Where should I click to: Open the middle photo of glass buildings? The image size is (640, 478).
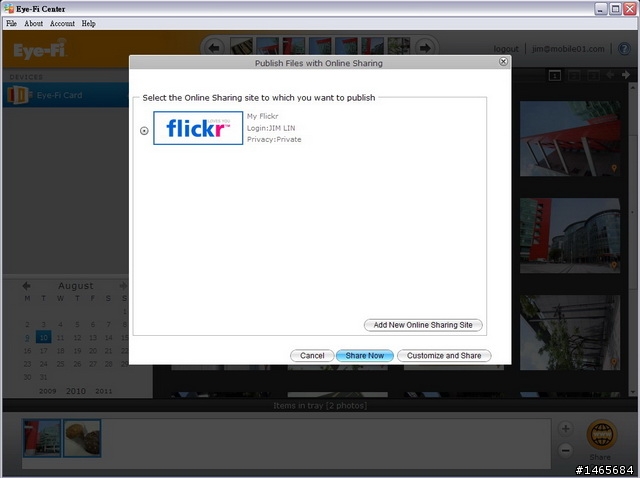[570, 236]
